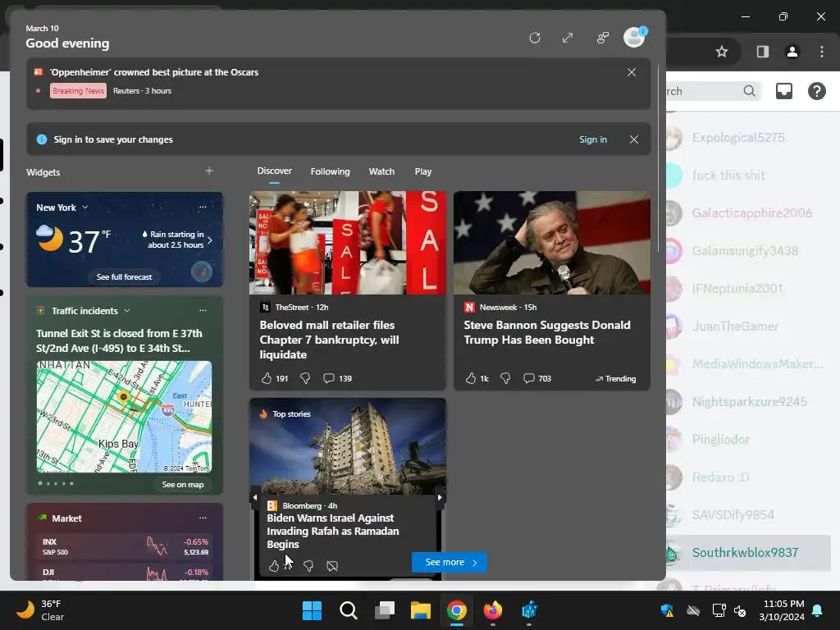This screenshot has height=630, width=840.
Task: Bookmark page with Chrome star icon
Action: [722, 52]
